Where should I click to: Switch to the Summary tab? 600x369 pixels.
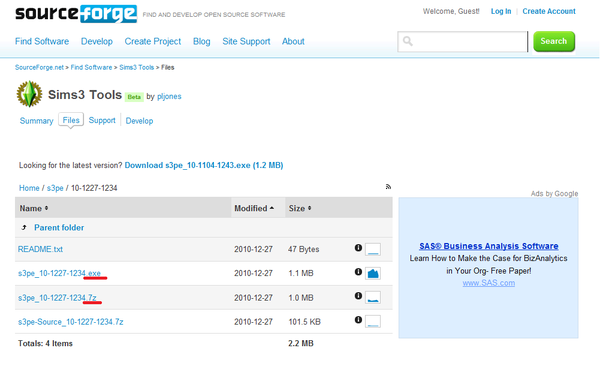tap(36, 121)
